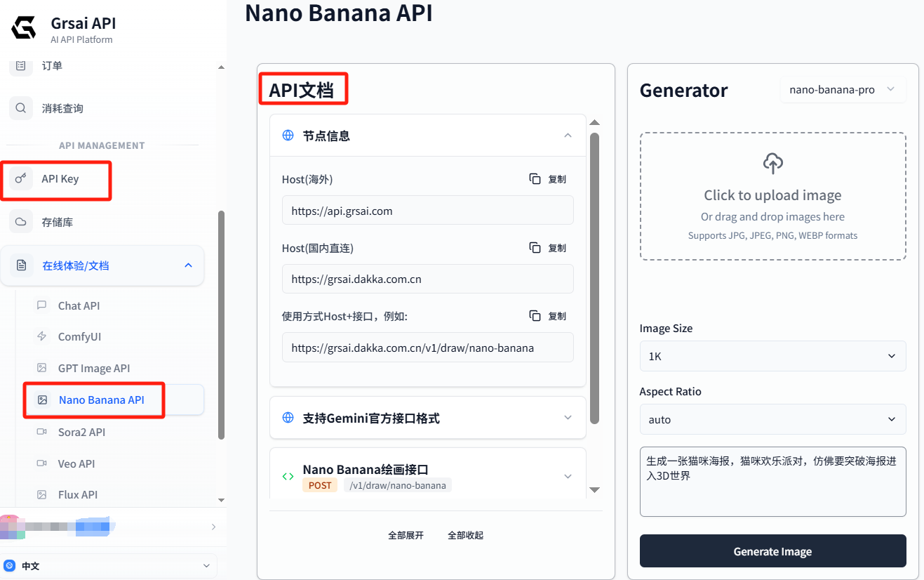Copy the Host(国内直连) address
Viewport: 924px width, 580px height.
coord(548,246)
